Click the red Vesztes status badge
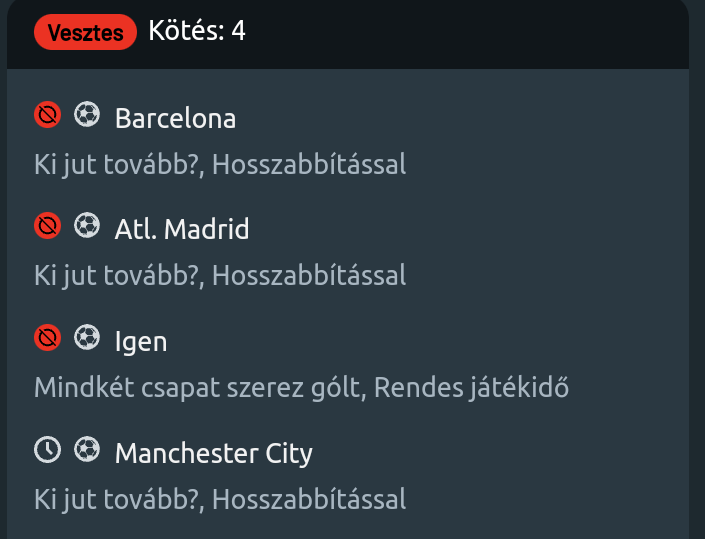This screenshot has height=539, width=705. click(x=85, y=33)
